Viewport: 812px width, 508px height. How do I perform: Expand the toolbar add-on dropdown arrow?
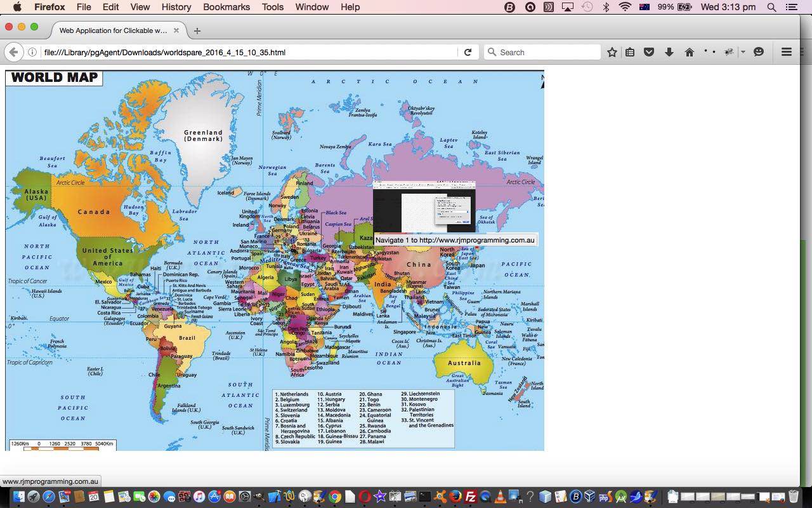pyautogui.click(x=743, y=52)
